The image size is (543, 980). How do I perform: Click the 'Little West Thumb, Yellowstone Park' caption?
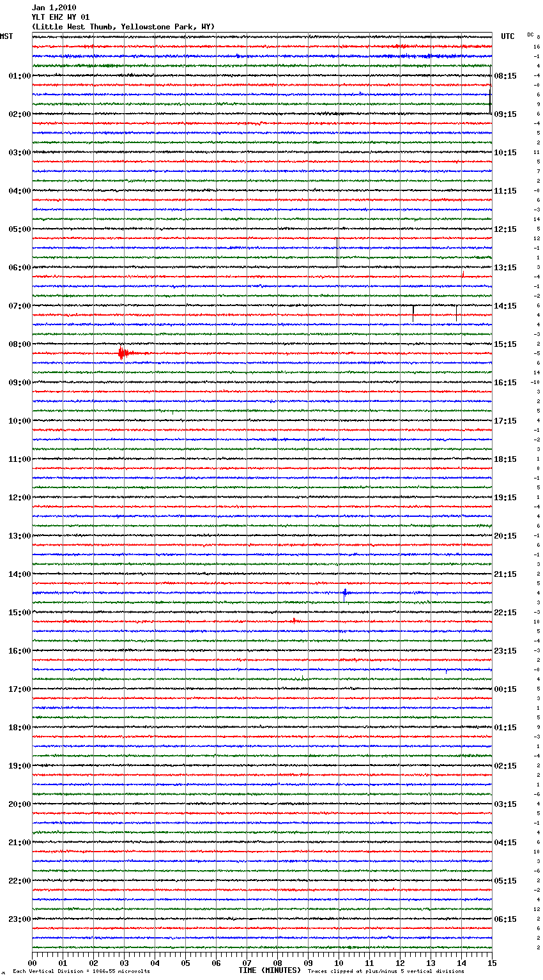click(x=123, y=27)
